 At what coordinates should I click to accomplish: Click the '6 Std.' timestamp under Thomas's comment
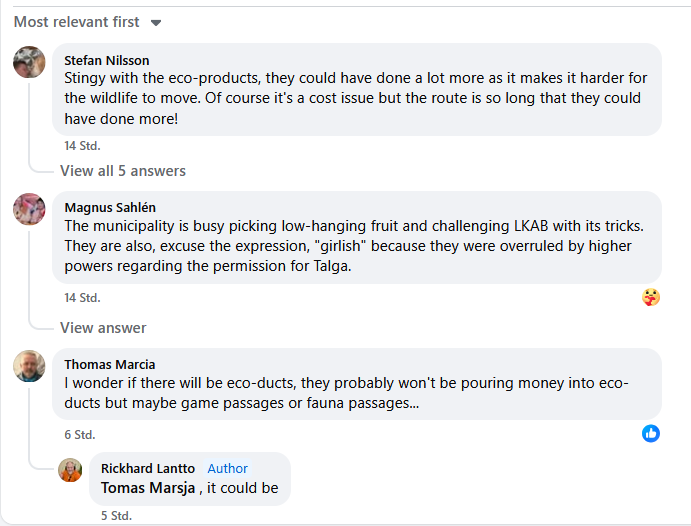[x=79, y=435]
